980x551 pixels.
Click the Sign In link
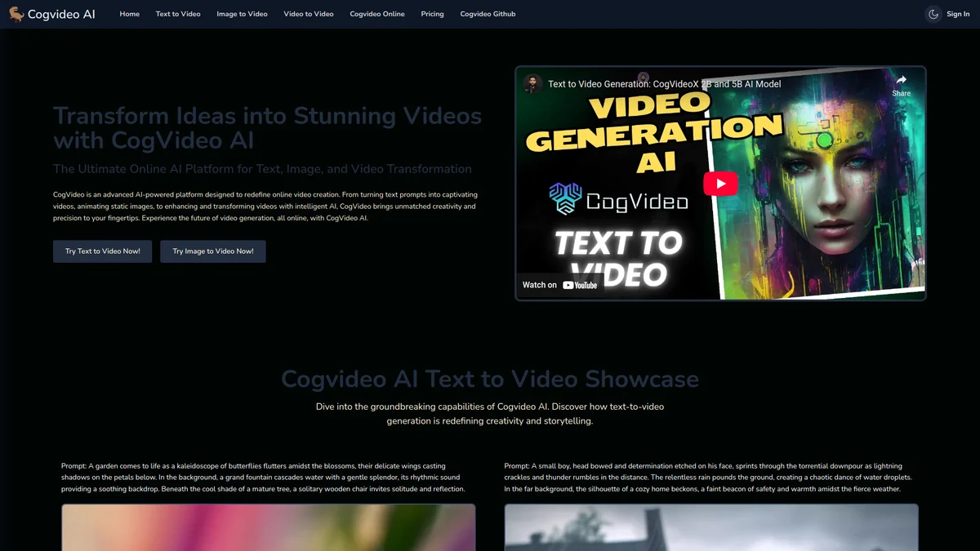(958, 14)
